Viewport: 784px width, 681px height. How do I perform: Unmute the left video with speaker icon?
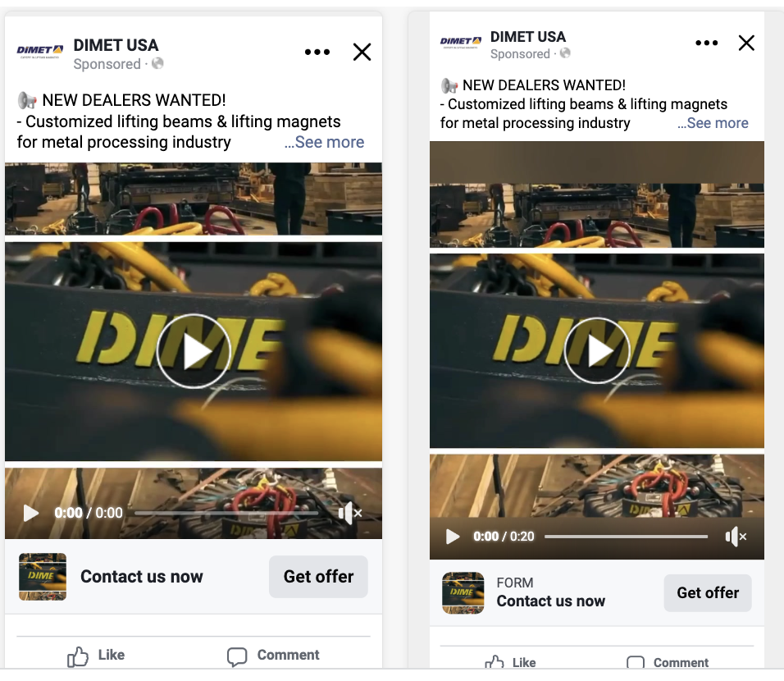(x=349, y=514)
